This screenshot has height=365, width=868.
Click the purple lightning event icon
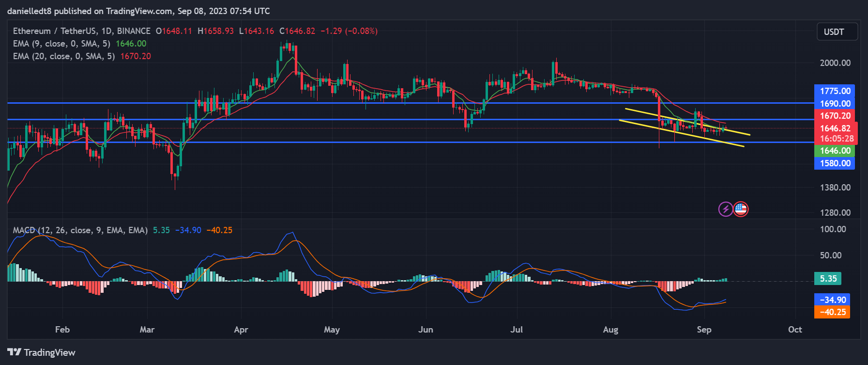click(725, 209)
